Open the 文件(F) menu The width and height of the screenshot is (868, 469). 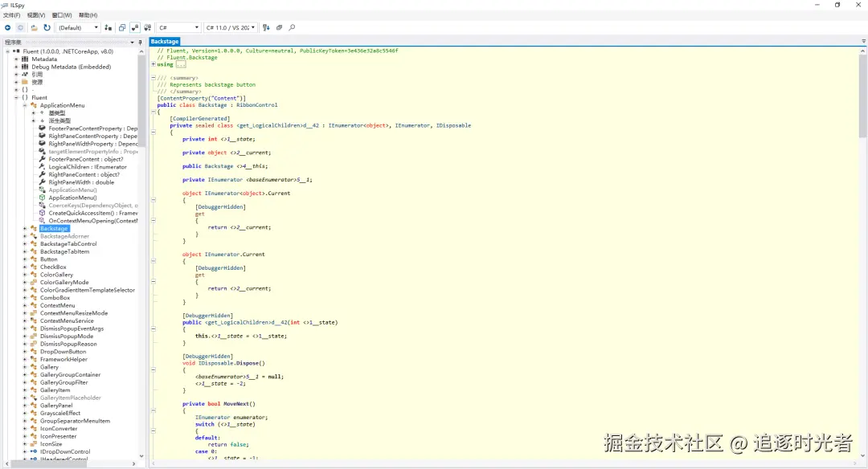pos(11,15)
